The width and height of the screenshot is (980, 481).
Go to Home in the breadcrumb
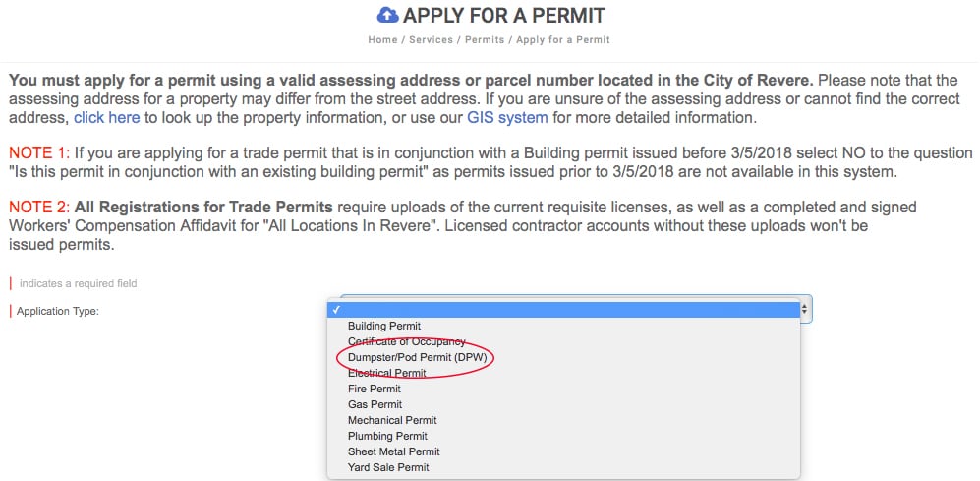coord(382,40)
